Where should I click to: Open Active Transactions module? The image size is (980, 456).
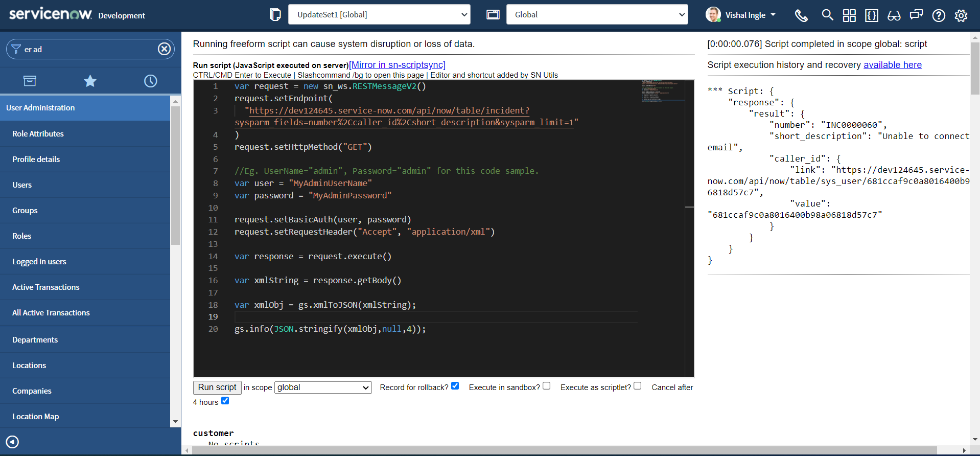coord(85,287)
